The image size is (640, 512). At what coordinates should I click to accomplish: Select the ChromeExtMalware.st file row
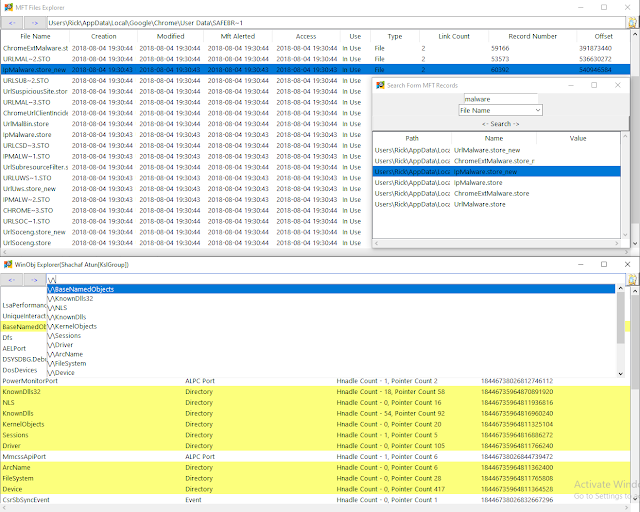(x=315, y=48)
